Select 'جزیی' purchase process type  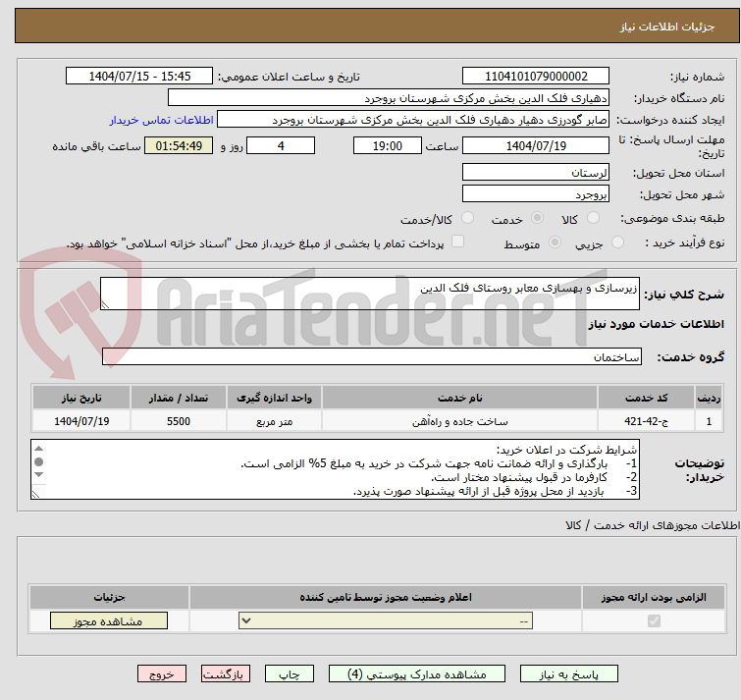point(617,242)
